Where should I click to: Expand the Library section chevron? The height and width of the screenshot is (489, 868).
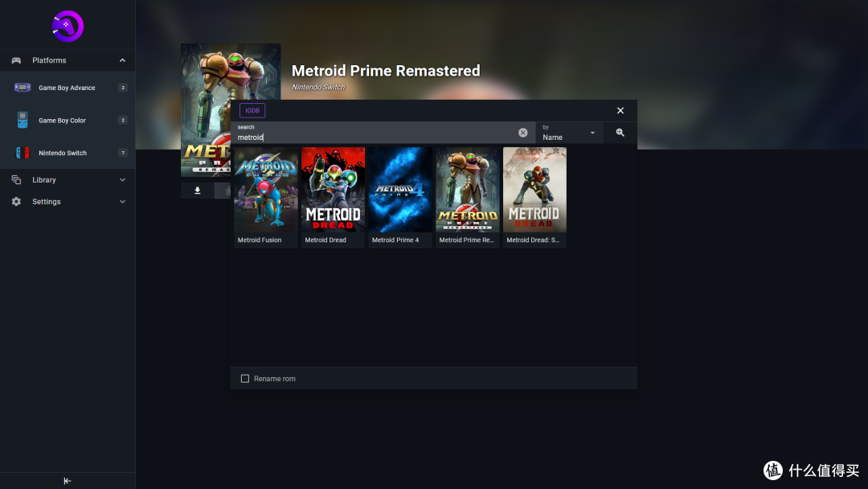122,180
